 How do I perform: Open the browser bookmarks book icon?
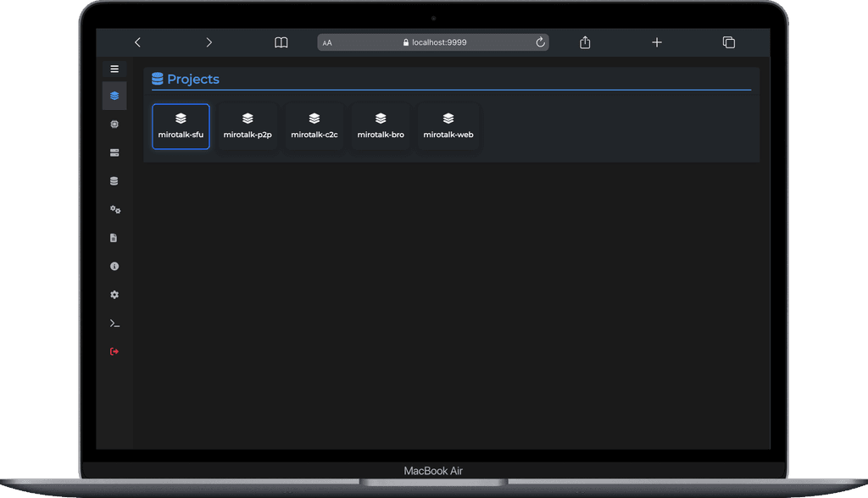click(281, 42)
